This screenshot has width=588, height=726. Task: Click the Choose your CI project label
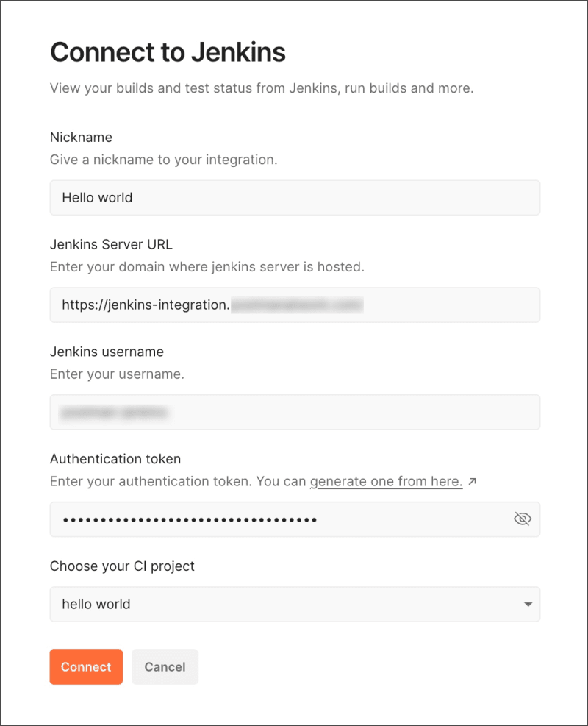click(121, 566)
